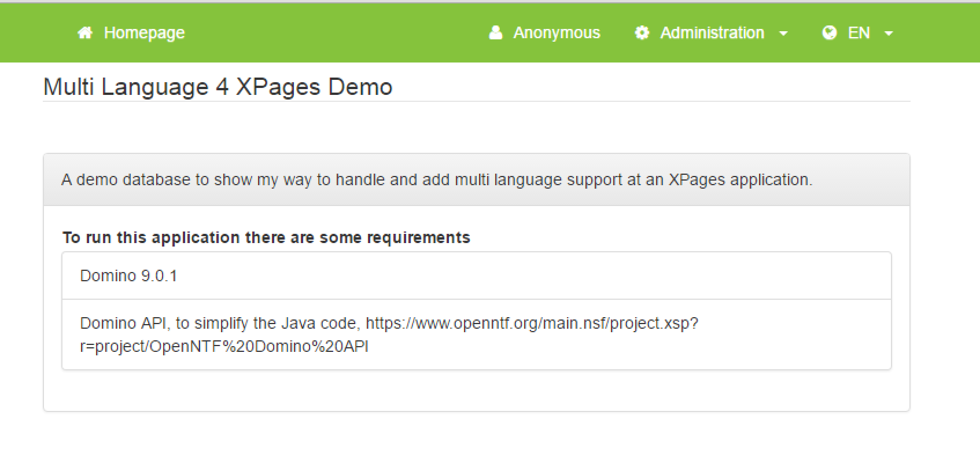Select the Anonymous user label
The image size is (980, 463).
pyautogui.click(x=557, y=33)
